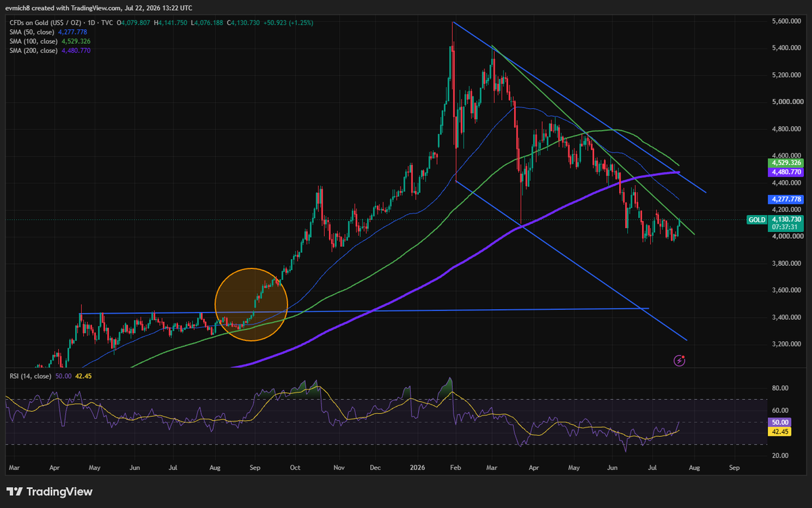The width and height of the screenshot is (812, 508).
Task: Click the purple 4,480.770 price tag
Action: pyautogui.click(x=787, y=172)
